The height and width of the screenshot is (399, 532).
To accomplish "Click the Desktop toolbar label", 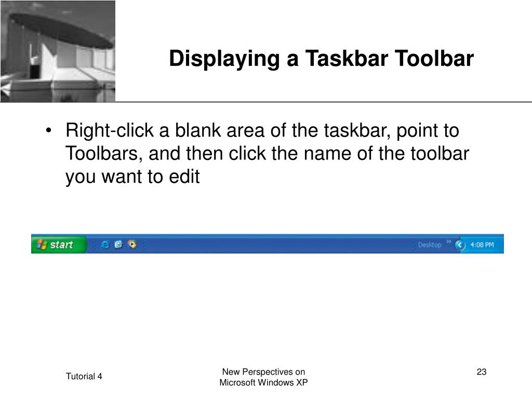I will click(x=430, y=245).
